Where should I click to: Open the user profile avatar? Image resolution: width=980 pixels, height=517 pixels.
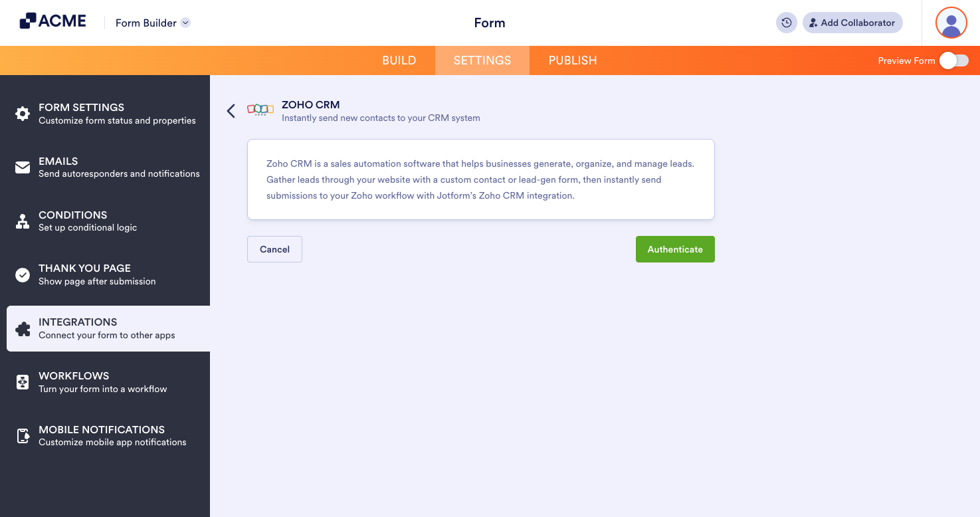tap(951, 22)
